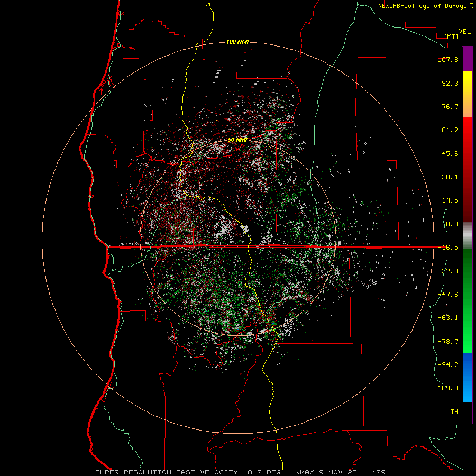Click the blue segment of the color bar
Viewport: 476px width, 476px height.
click(x=467, y=377)
